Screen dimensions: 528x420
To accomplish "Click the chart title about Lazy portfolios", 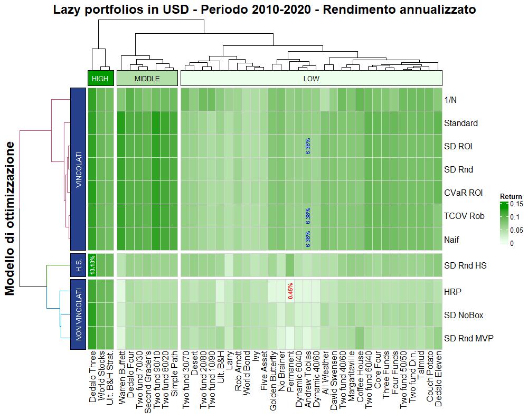I will (265, 9).
